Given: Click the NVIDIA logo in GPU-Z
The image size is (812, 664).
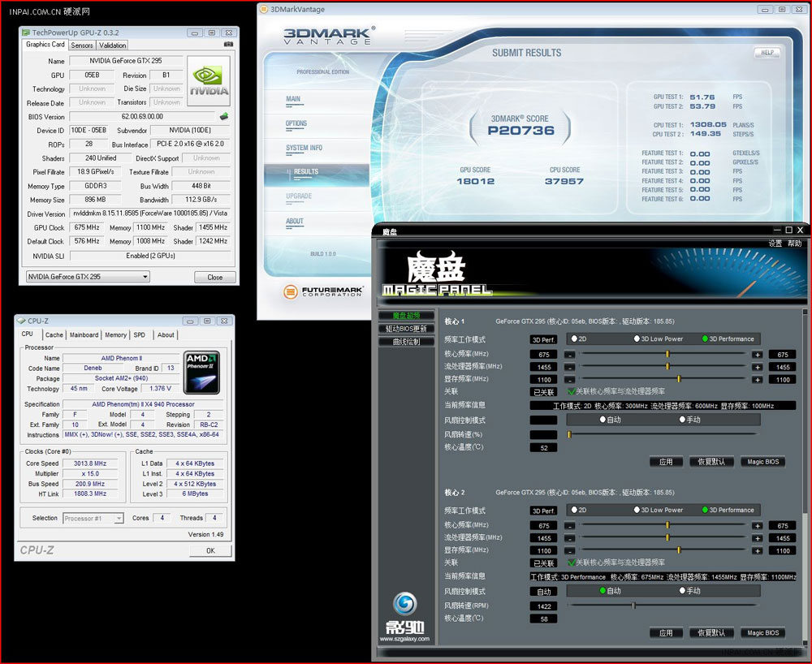Looking at the screenshot, I should coord(209,80).
